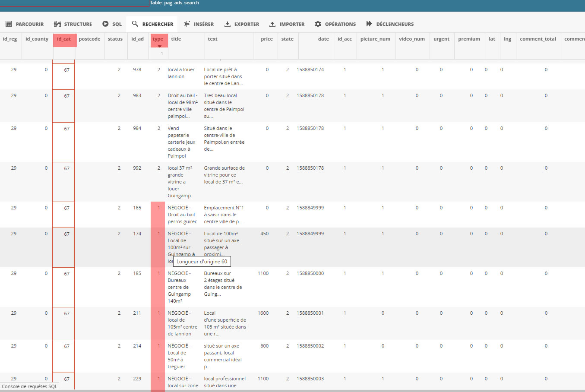Open the Structure tab

(73, 24)
